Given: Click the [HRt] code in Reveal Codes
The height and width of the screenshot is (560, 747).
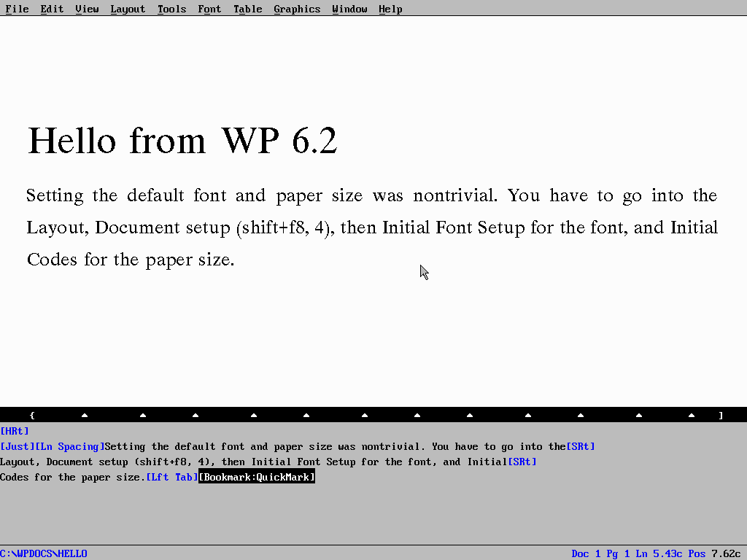Looking at the screenshot, I should (13, 431).
